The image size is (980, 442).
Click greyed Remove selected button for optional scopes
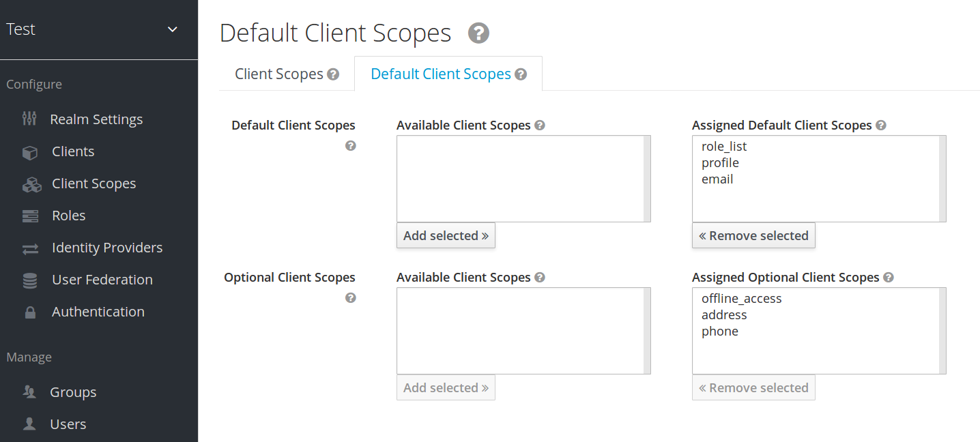(x=753, y=387)
